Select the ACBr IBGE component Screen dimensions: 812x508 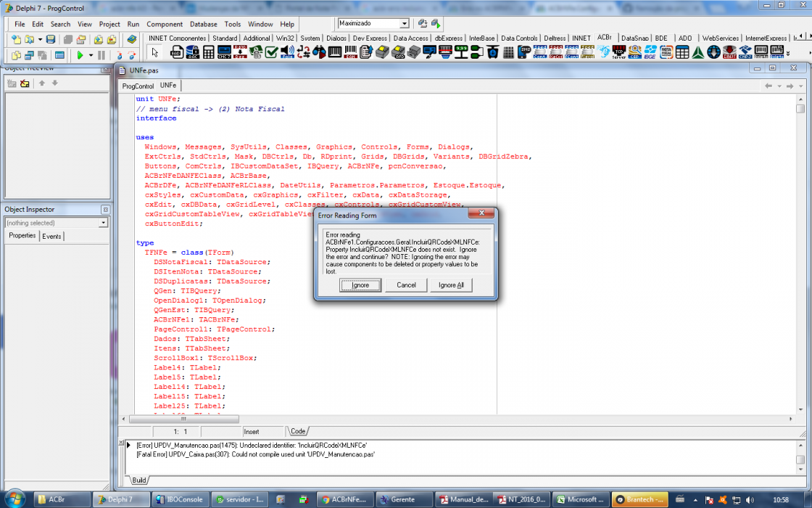(650, 52)
